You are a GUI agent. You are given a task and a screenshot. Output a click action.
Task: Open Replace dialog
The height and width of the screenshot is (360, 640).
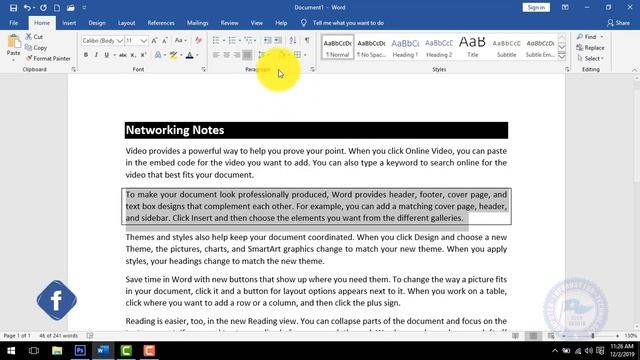pos(591,48)
